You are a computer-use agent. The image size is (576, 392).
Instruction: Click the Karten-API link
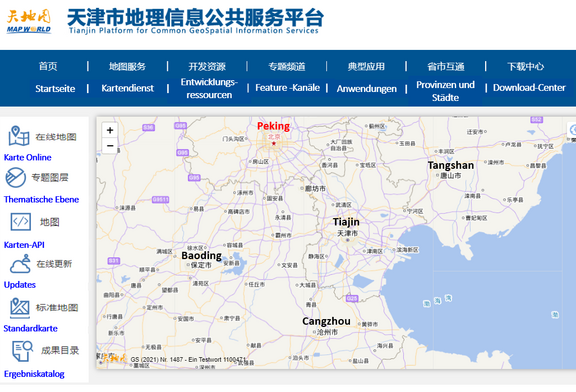(x=24, y=245)
